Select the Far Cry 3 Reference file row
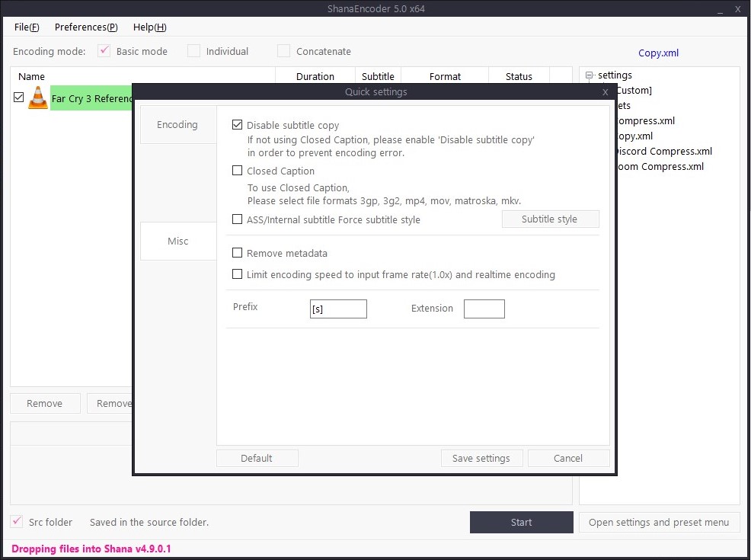Screen dimensions: 751x560 click(91, 98)
